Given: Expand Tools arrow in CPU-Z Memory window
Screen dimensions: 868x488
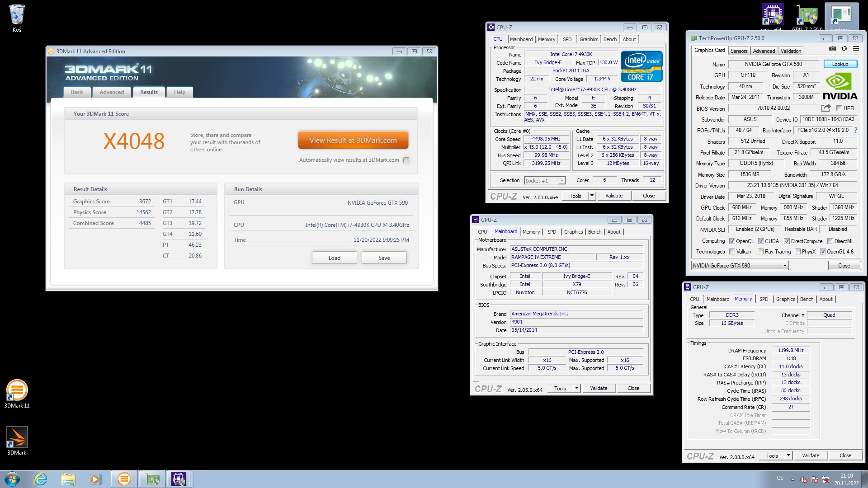Looking at the screenshot, I should (x=788, y=455).
